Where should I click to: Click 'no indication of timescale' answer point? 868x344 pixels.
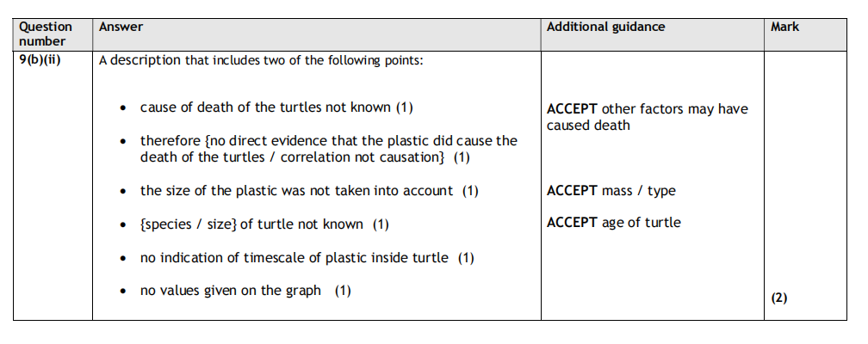click(307, 257)
